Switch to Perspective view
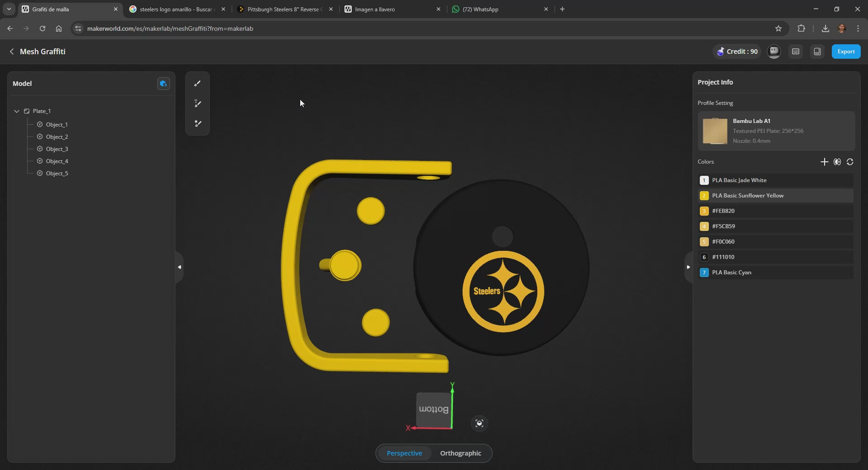The image size is (868, 470). pyautogui.click(x=404, y=453)
